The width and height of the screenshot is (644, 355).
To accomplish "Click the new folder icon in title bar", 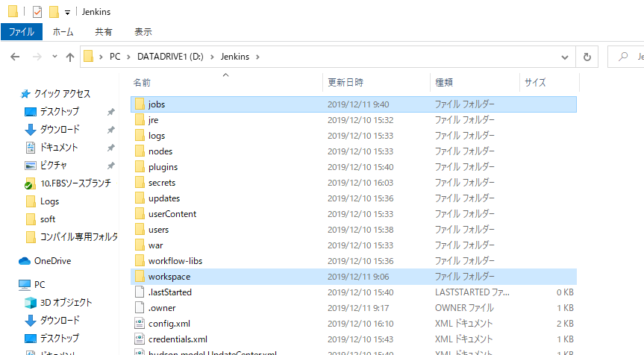I will tap(54, 12).
